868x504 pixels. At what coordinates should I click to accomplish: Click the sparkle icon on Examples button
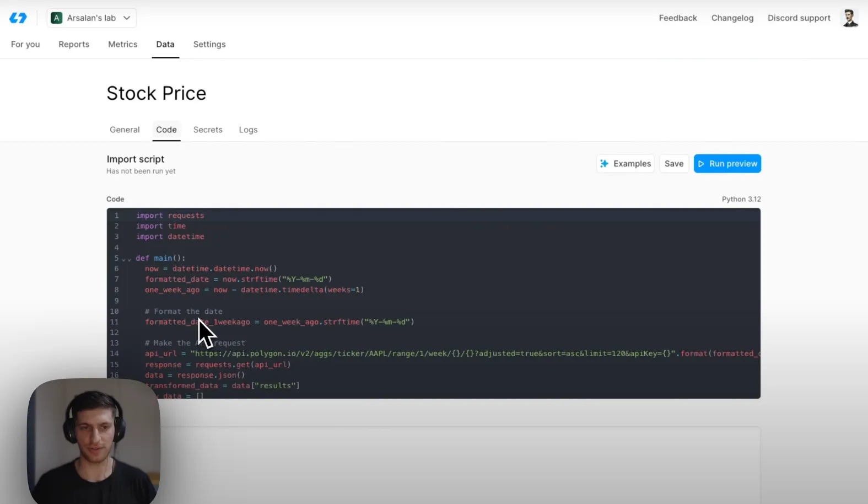(605, 164)
